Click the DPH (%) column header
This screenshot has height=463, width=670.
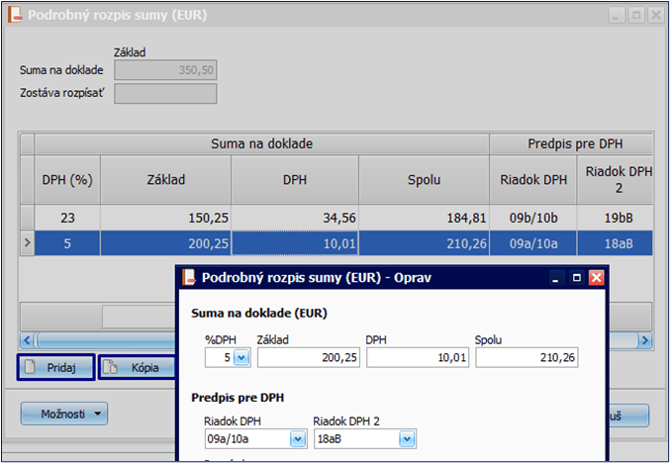coord(67,180)
